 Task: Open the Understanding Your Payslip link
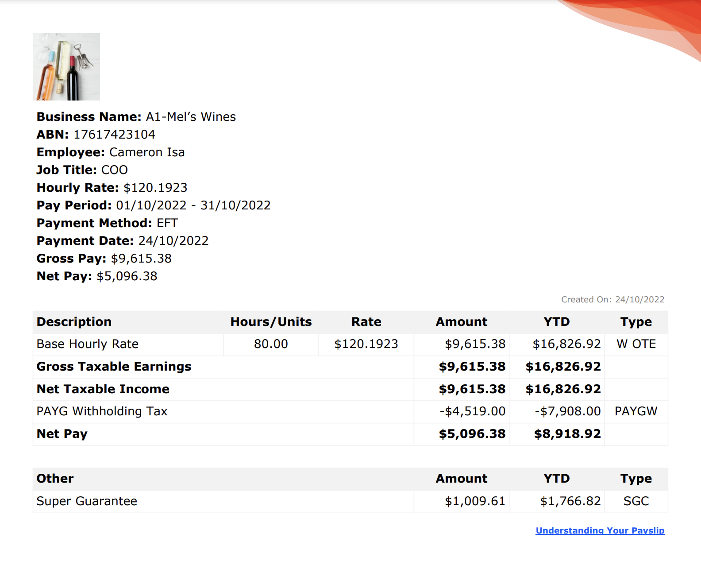pos(600,530)
